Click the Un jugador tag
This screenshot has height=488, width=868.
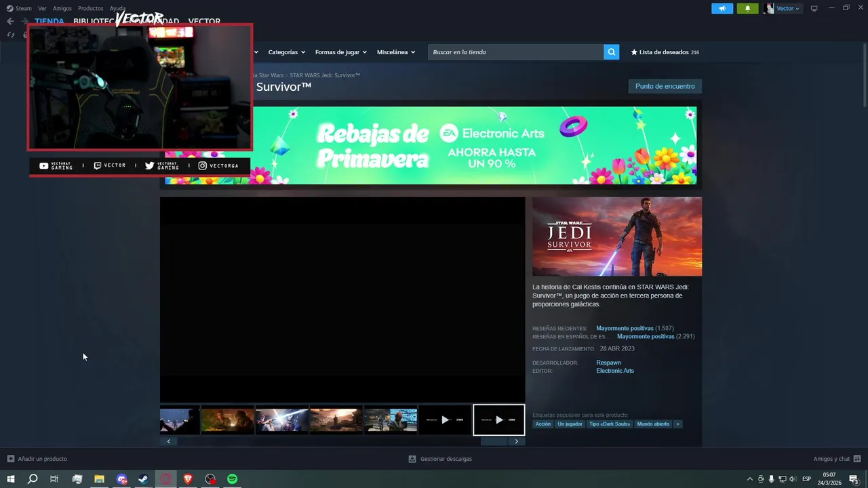[570, 424]
